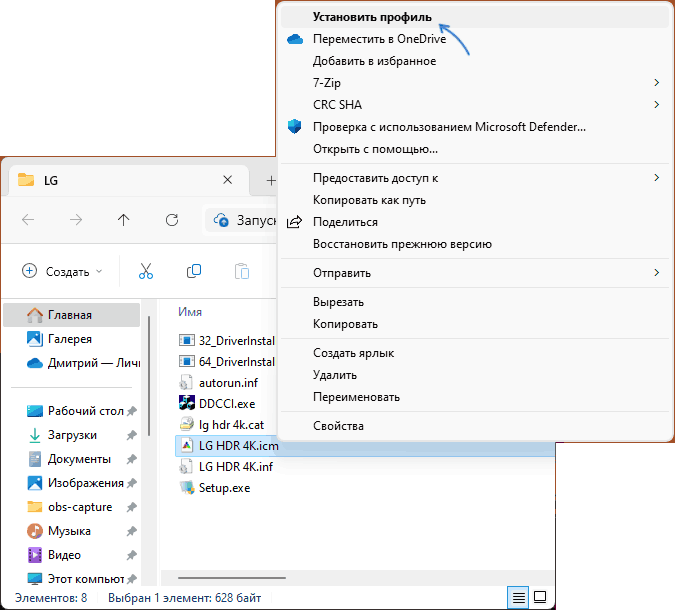The height and width of the screenshot is (610, 675).
Task: Choose 'Установить профиль' in context menu
Action: click(475, 17)
